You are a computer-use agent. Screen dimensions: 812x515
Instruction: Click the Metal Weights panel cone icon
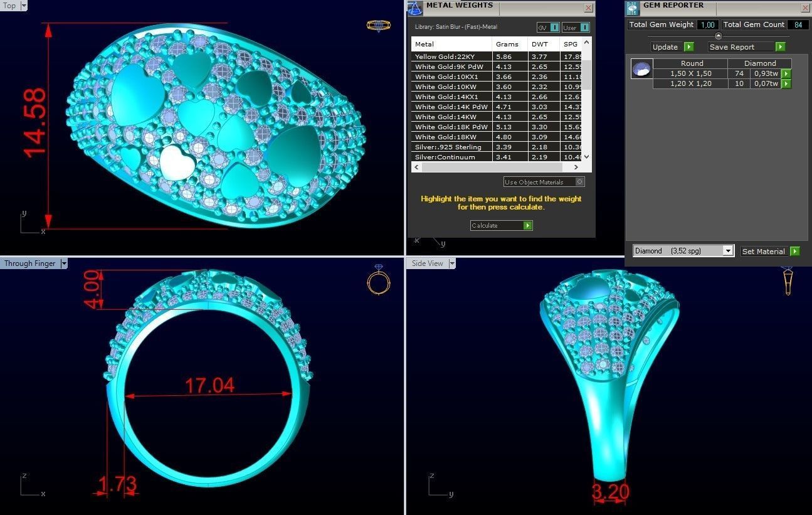tap(414, 8)
